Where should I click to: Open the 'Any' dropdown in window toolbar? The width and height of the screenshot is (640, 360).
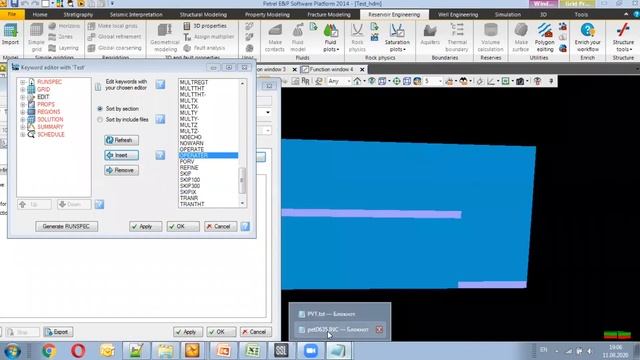click(339, 81)
